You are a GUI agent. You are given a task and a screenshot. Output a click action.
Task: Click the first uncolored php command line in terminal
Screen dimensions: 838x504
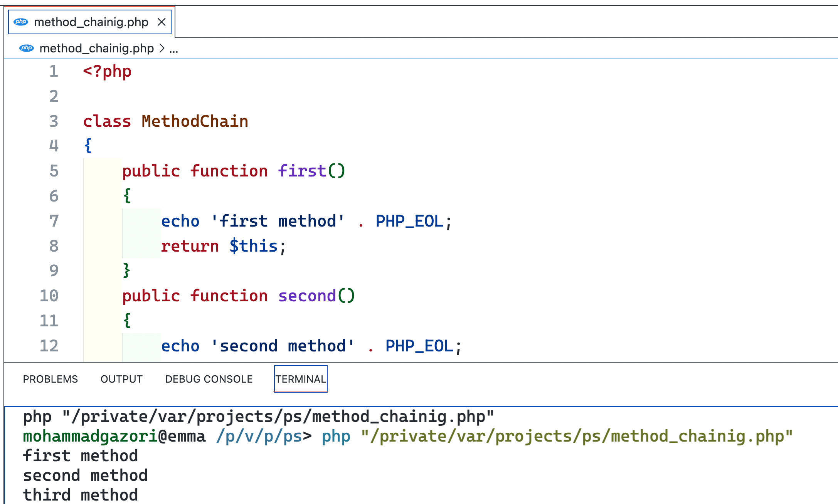(259, 417)
